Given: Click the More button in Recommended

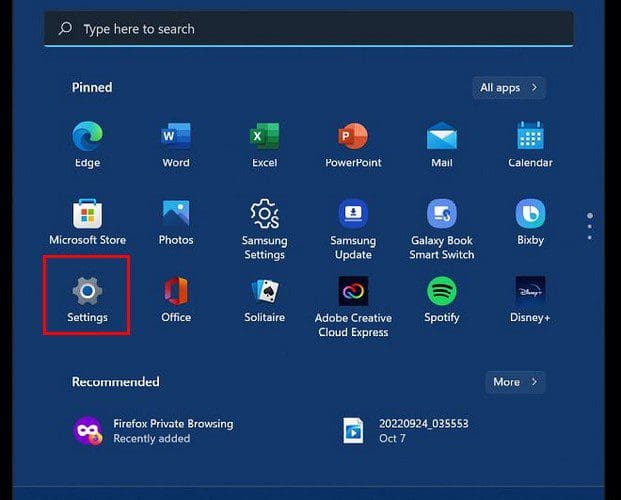Looking at the screenshot, I should (x=515, y=382).
